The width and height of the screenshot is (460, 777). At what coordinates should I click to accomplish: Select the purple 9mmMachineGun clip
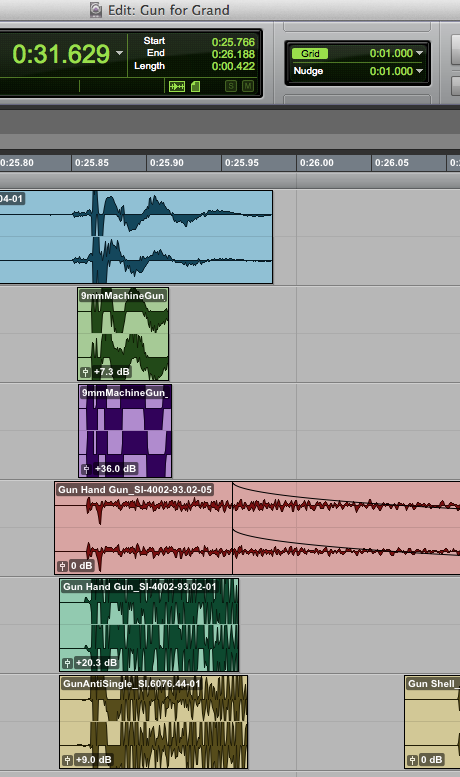125,431
